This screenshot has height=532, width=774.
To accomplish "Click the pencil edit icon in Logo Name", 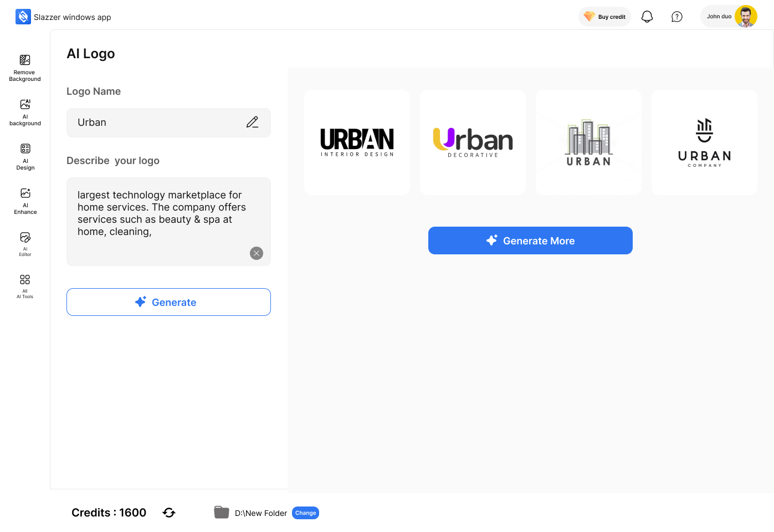I will click(x=252, y=122).
